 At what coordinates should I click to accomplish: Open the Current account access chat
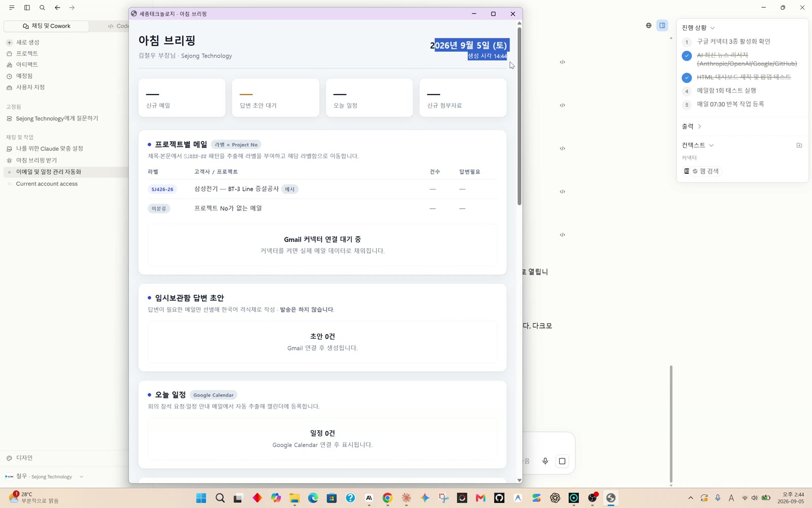point(47,184)
